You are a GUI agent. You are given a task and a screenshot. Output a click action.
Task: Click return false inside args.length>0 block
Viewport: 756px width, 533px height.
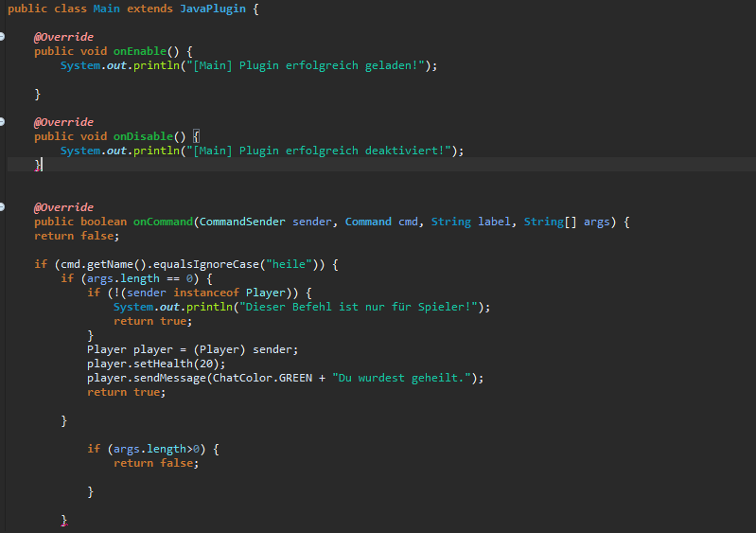[x=156, y=463]
